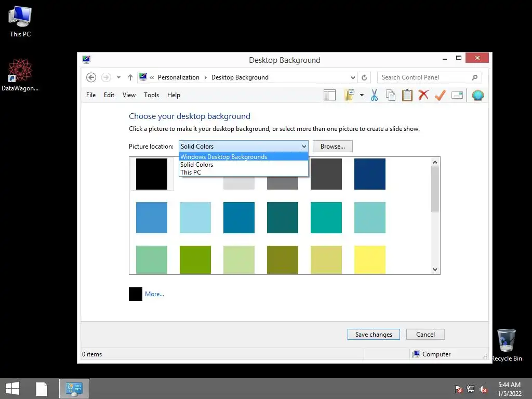Click the Control Panel taskbar button
The width and height of the screenshot is (532, 399).
74,389
